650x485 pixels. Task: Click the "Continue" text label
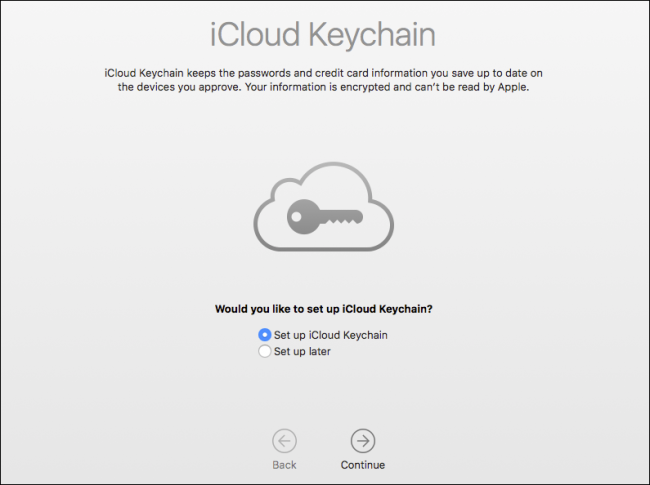click(363, 465)
